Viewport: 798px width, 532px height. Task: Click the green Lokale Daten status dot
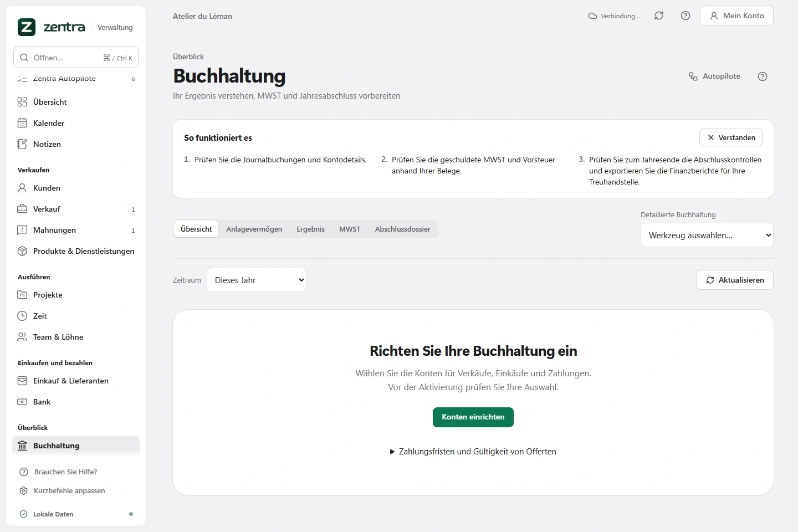(x=131, y=514)
